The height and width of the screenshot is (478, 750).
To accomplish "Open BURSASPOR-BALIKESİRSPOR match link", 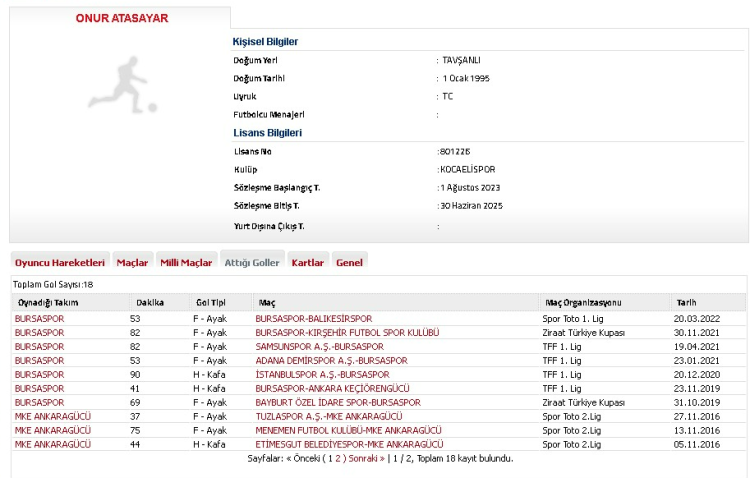I will click(x=313, y=318).
